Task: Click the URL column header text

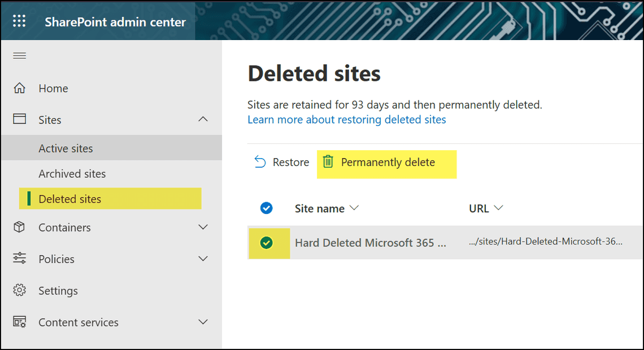Action: [479, 208]
